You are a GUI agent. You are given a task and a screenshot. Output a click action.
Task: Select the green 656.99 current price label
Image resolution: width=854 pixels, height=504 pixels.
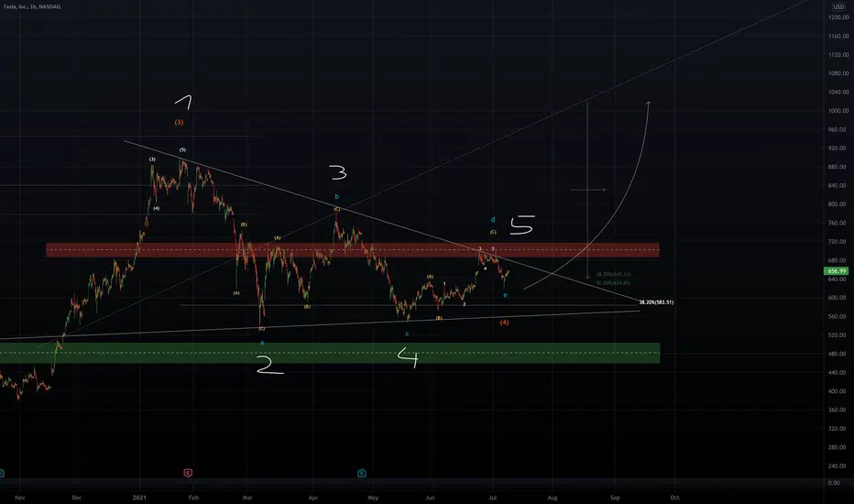click(837, 271)
